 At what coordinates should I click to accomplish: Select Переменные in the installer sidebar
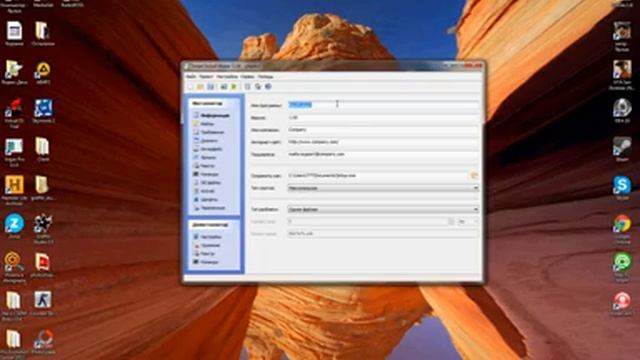click(209, 208)
